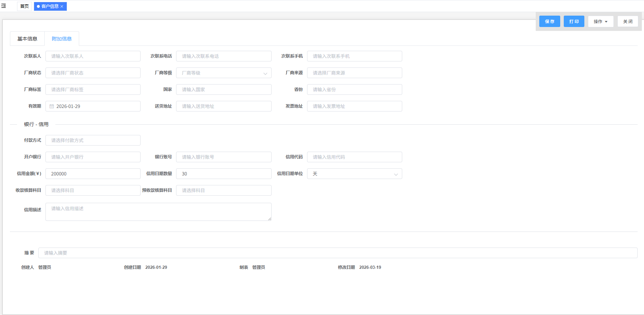Viewport: 644px width, 315px height.
Task: Select the 收款核算科目 field
Action: [x=93, y=190]
